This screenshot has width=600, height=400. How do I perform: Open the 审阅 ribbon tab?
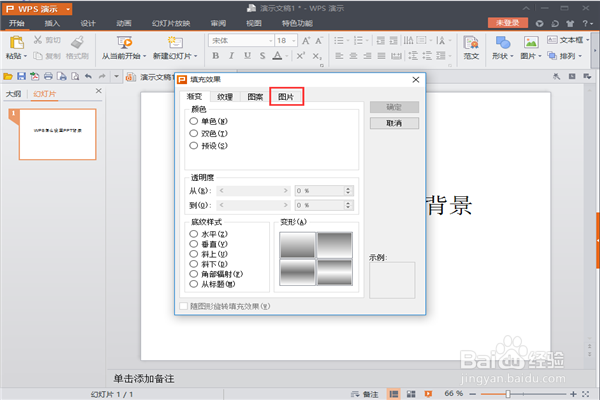[218, 23]
